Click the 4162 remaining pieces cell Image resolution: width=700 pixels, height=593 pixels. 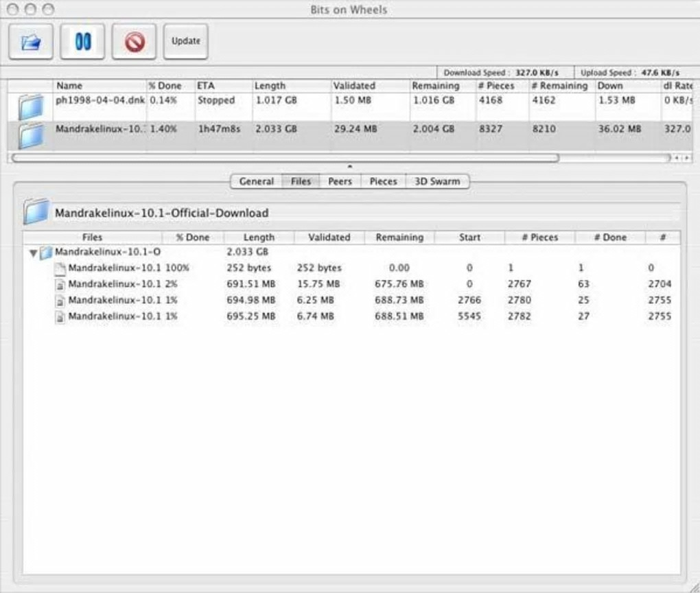click(544, 100)
